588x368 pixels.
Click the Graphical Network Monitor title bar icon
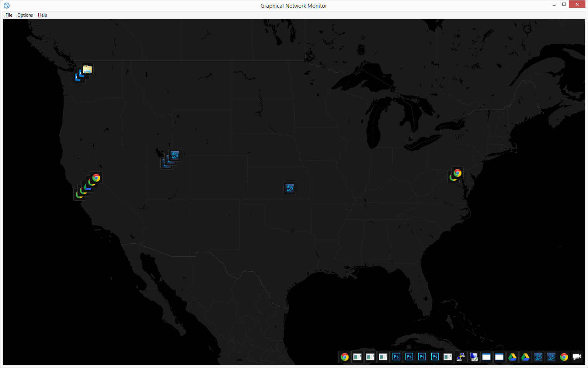(x=7, y=6)
